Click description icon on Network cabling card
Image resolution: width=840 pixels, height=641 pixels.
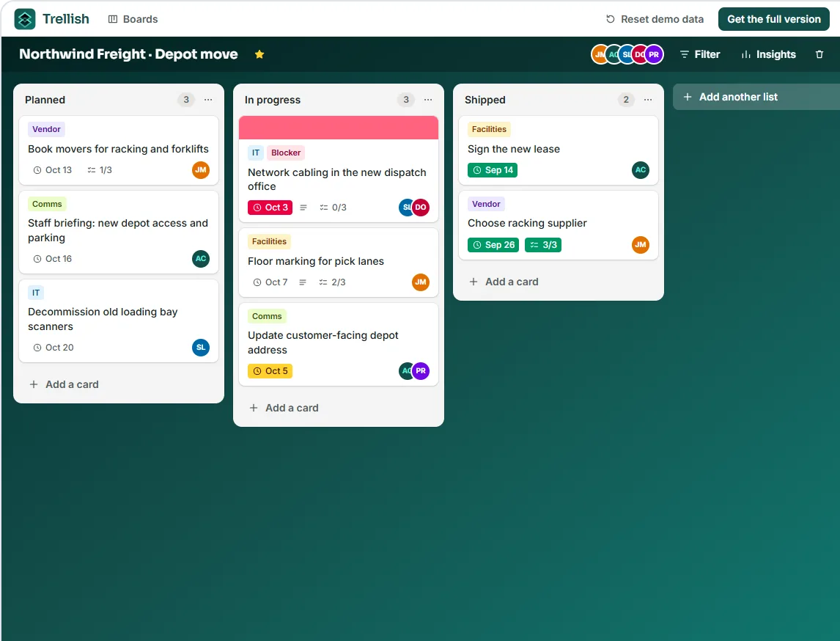pyautogui.click(x=303, y=208)
